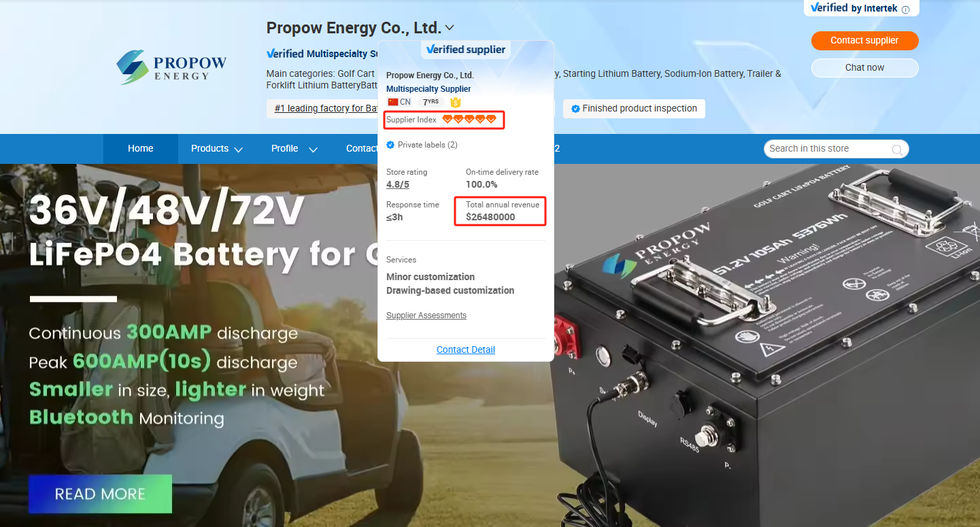This screenshot has width=980, height=527.
Task: Open the Home tab
Action: (141, 148)
